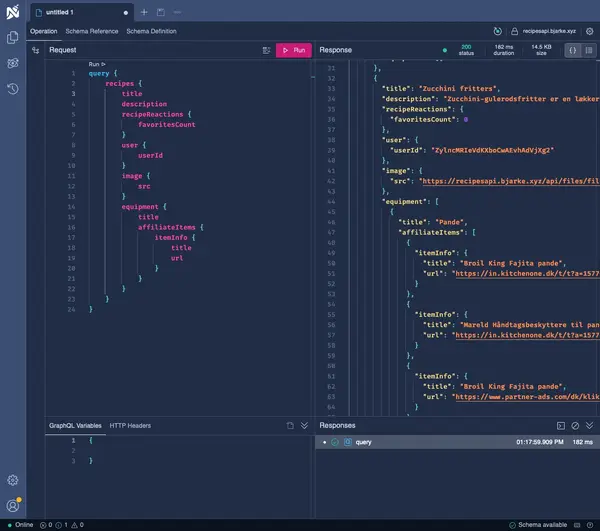600x531 pixels.
Task: Collapse the Responses panel
Action: coord(589,425)
